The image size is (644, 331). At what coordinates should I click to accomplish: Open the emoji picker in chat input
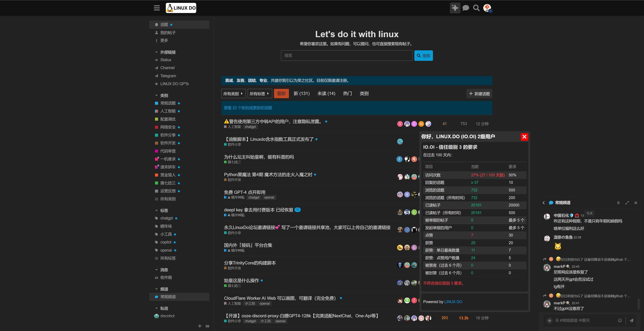pyautogui.click(x=620, y=321)
